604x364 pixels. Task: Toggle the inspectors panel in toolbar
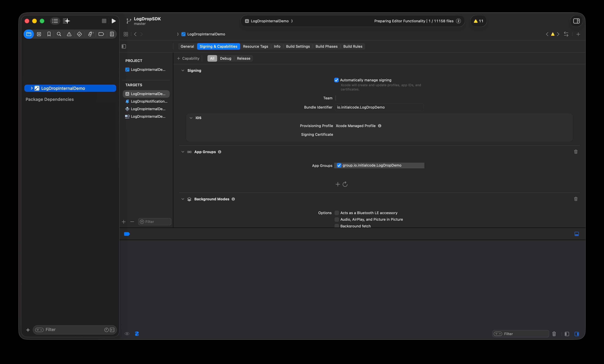(577, 21)
